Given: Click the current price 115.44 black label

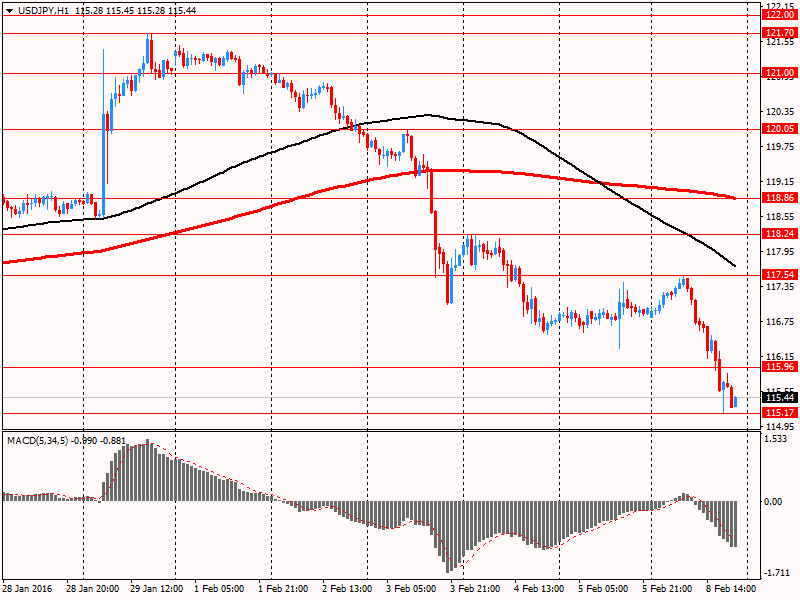Looking at the screenshot, I should 780,397.
